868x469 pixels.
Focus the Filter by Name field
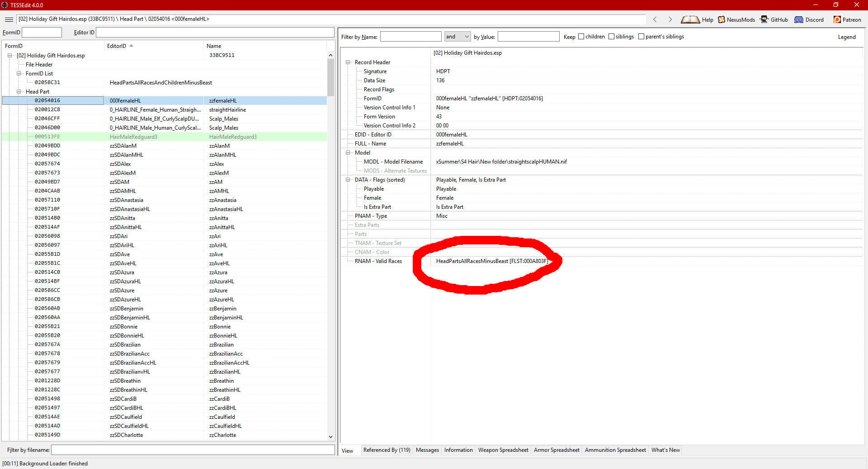tap(410, 37)
